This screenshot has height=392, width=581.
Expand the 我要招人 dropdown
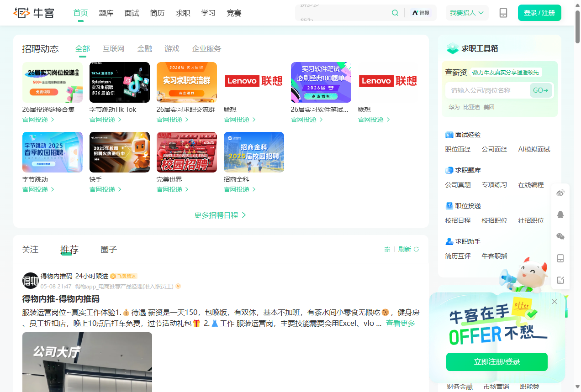tap(467, 13)
